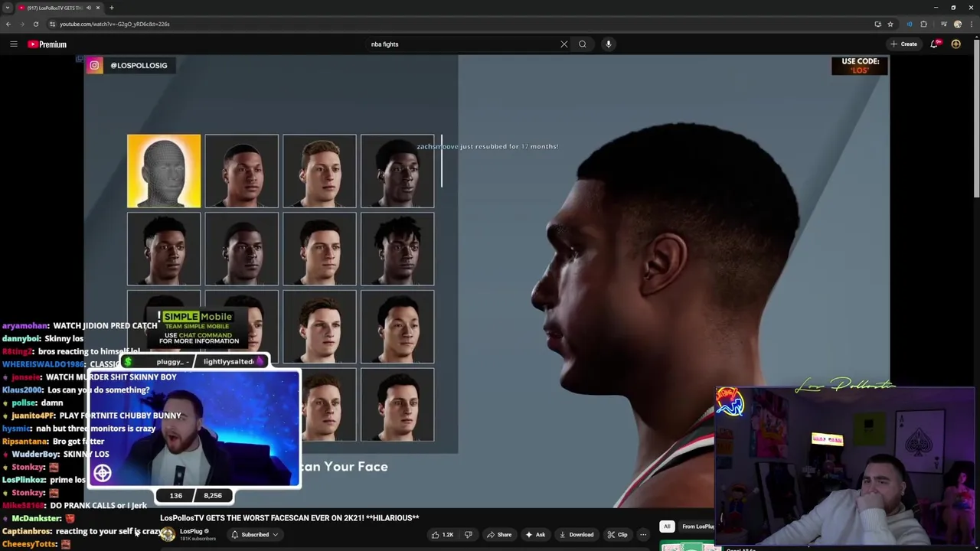Dislike the video

pyautogui.click(x=469, y=535)
